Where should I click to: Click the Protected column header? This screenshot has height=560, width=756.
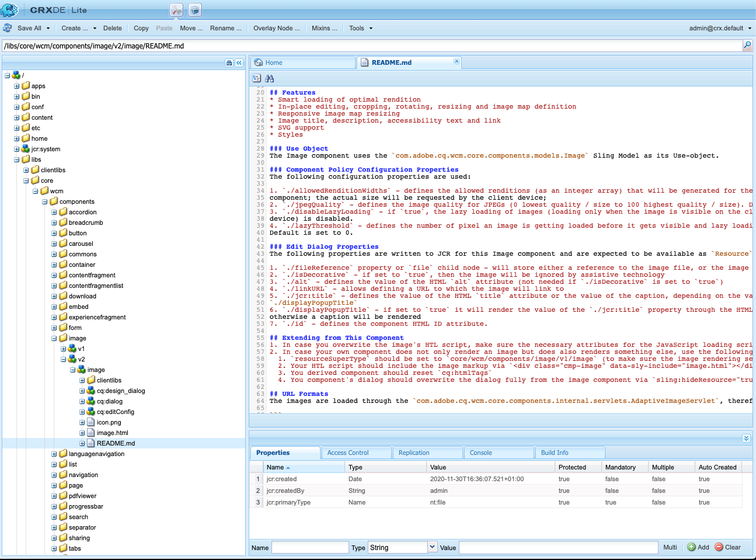(x=578, y=467)
